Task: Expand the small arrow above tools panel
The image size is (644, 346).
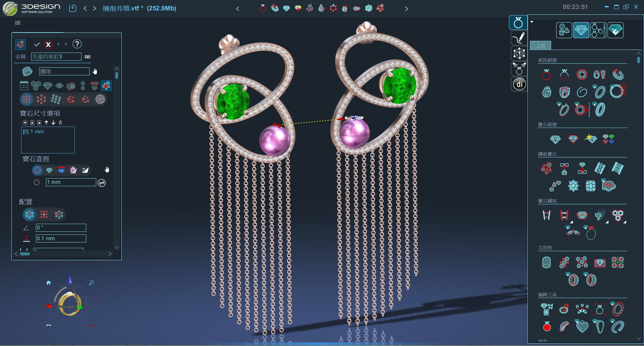Action: coord(532,22)
